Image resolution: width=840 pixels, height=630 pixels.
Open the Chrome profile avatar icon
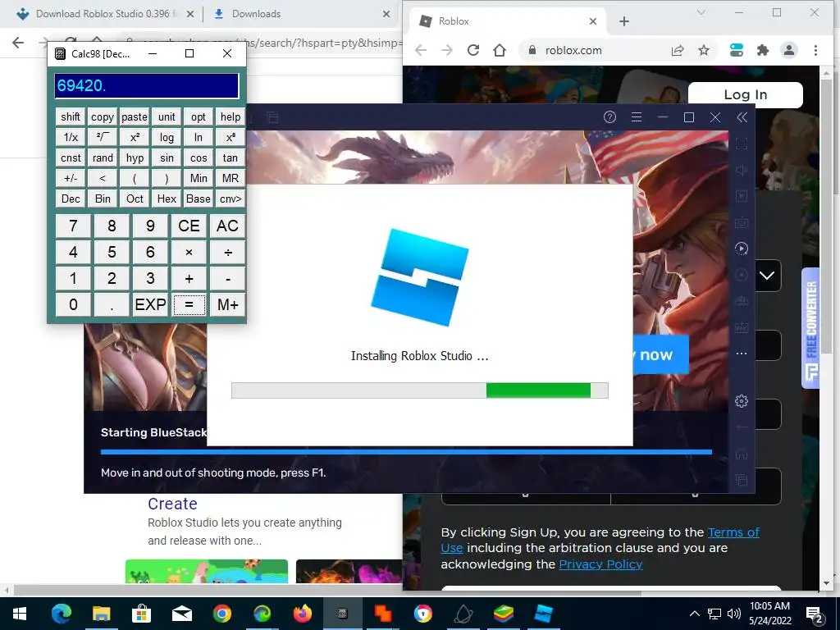(x=788, y=50)
